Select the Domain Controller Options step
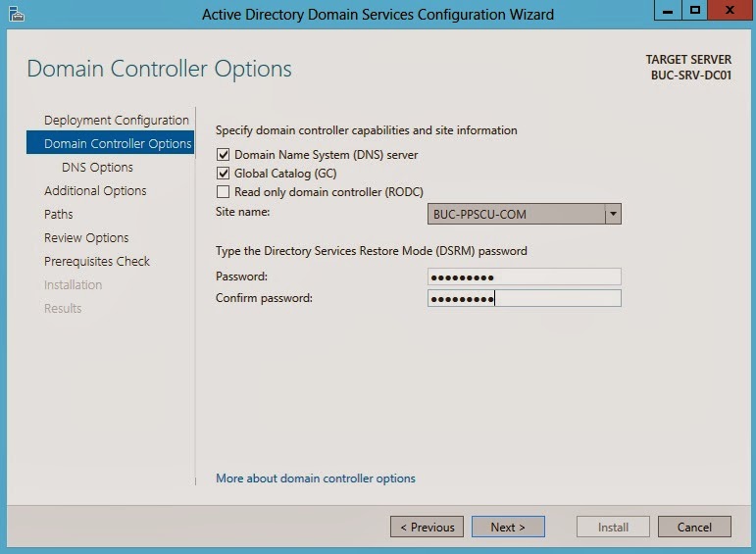 coord(111,143)
